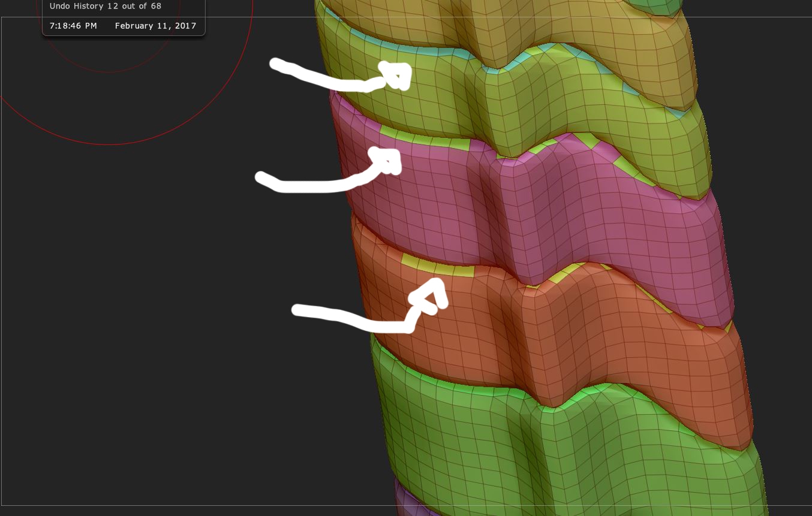Screen dimensions: 812x516
Task: Click the "Undo History 12 out of 68" label
Action: (x=105, y=6)
